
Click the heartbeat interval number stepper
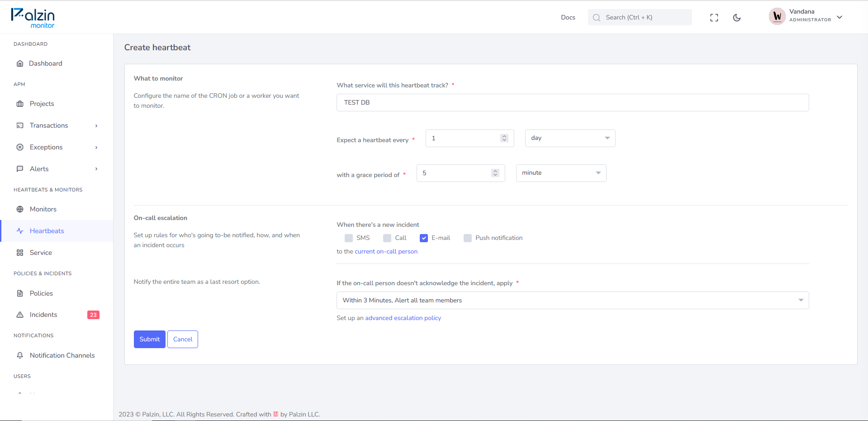pos(504,138)
